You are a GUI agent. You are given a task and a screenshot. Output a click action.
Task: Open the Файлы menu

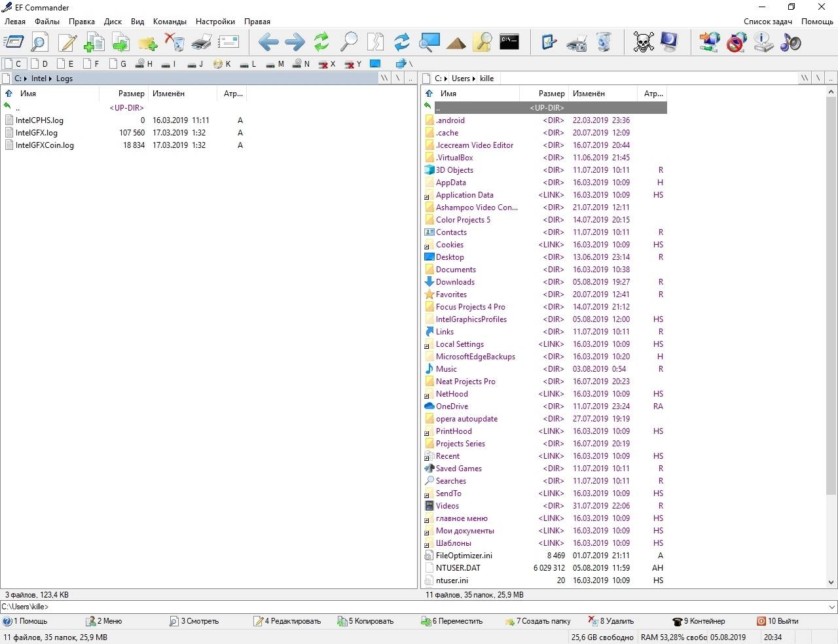click(x=47, y=22)
